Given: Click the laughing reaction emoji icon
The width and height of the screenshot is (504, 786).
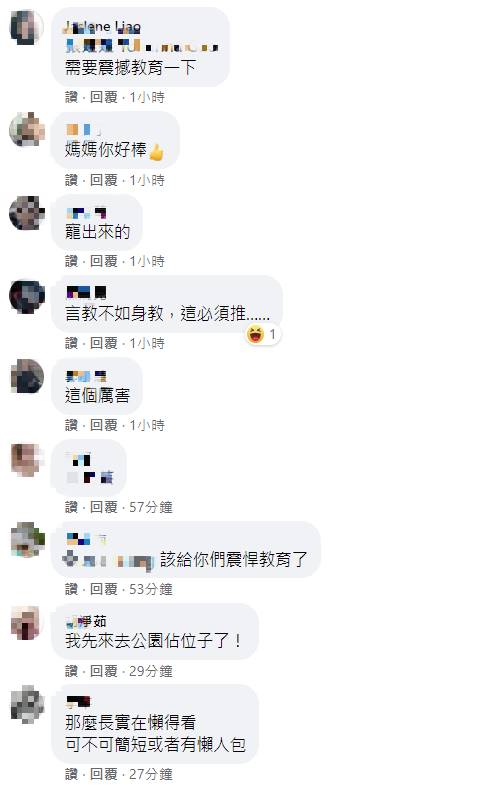Looking at the screenshot, I should click(256, 334).
